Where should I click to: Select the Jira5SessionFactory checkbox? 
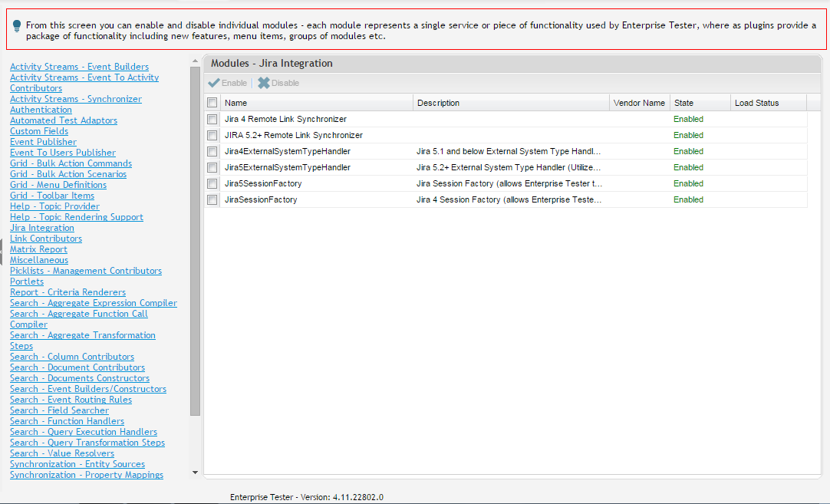[x=212, y=184]
